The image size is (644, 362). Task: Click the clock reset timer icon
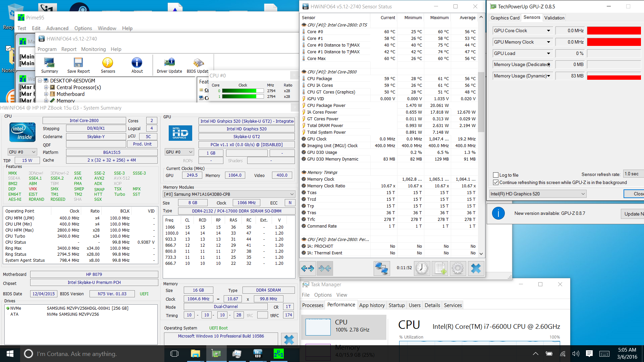[422, 268]
